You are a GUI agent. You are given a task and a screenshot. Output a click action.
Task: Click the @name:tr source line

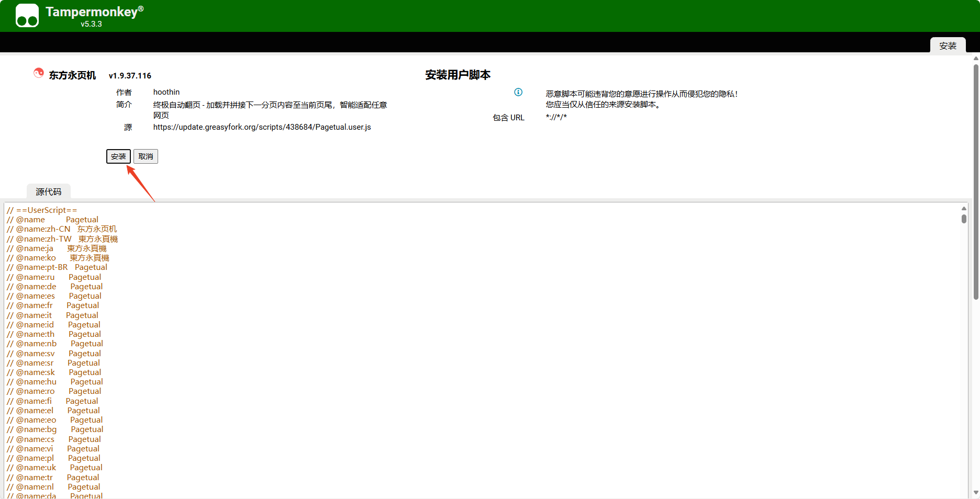(x=53, y=478)
